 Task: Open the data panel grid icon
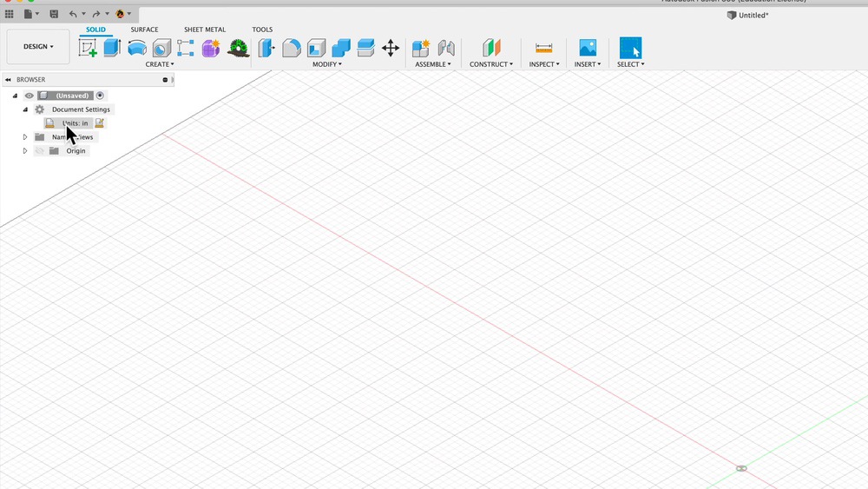tap(10, 14)
